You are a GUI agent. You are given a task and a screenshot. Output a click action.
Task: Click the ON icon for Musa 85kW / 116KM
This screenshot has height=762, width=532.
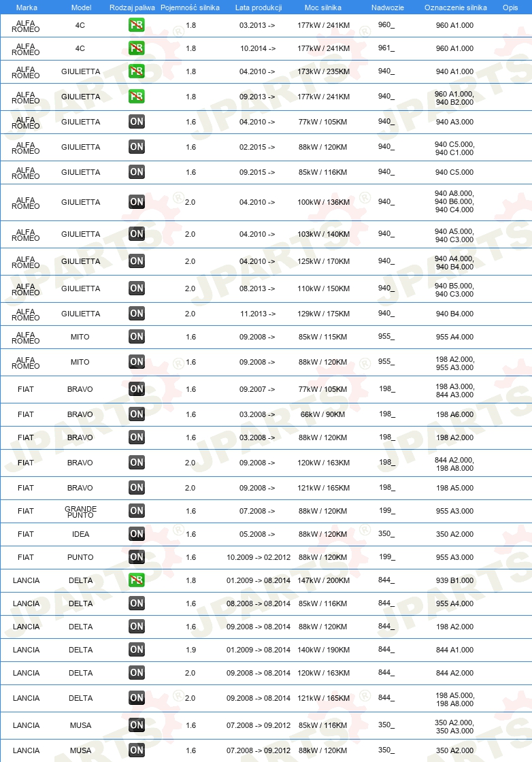(137, 725)
